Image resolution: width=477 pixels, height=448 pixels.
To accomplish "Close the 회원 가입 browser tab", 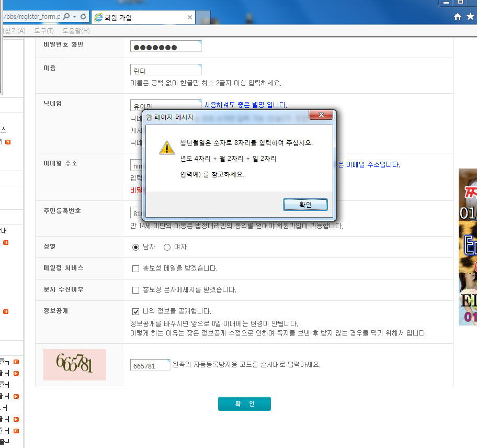I will (x=190, y=17).
